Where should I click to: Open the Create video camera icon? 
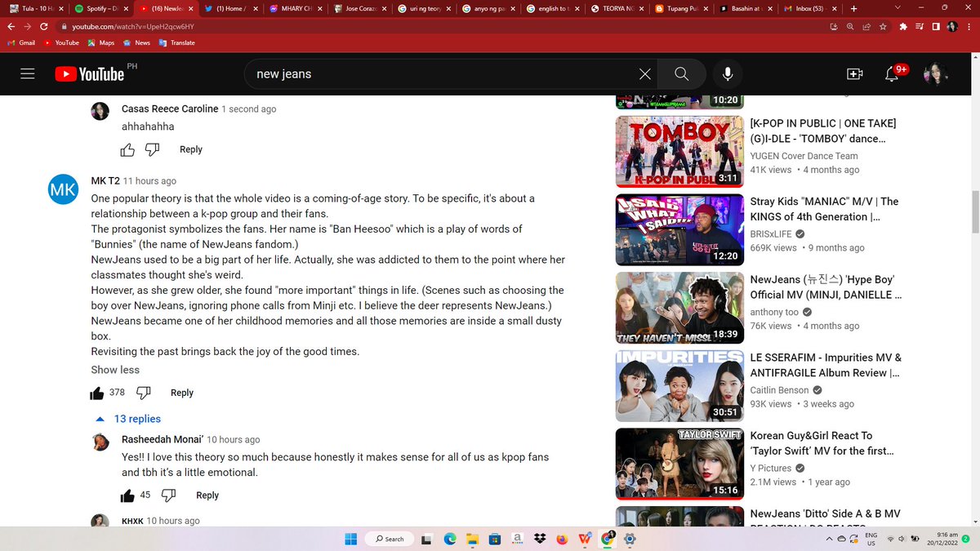854,73
